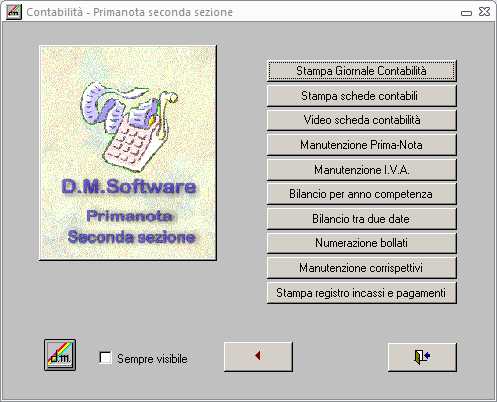
Task: Click the exit door icon button
Action: click(422, 357)
